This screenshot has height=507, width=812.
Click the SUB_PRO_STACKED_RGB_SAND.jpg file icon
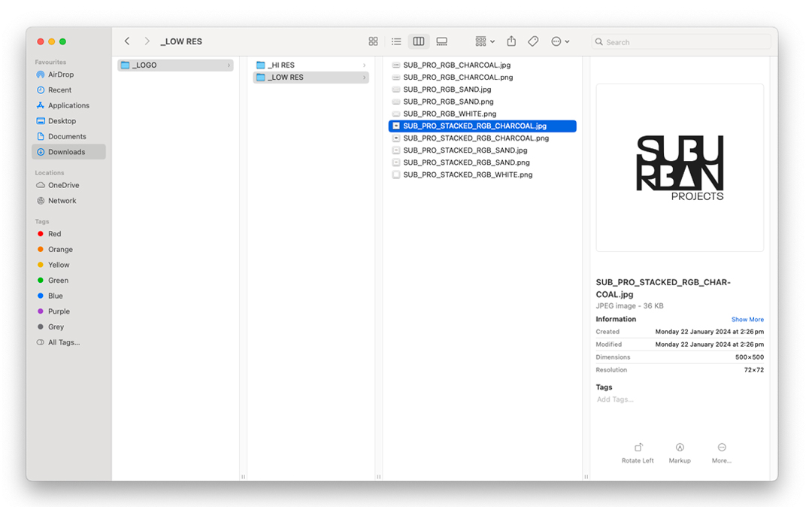click(396, 150)
